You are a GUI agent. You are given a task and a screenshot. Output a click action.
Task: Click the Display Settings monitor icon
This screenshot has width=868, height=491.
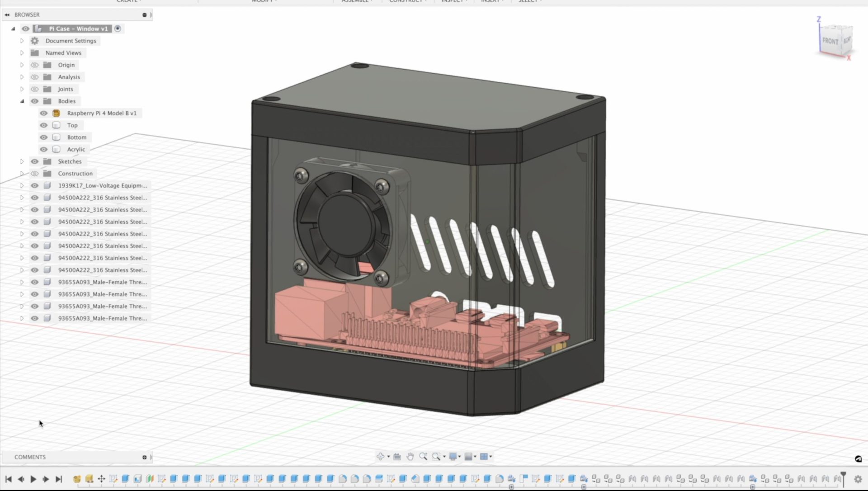(x=453, y=456)
